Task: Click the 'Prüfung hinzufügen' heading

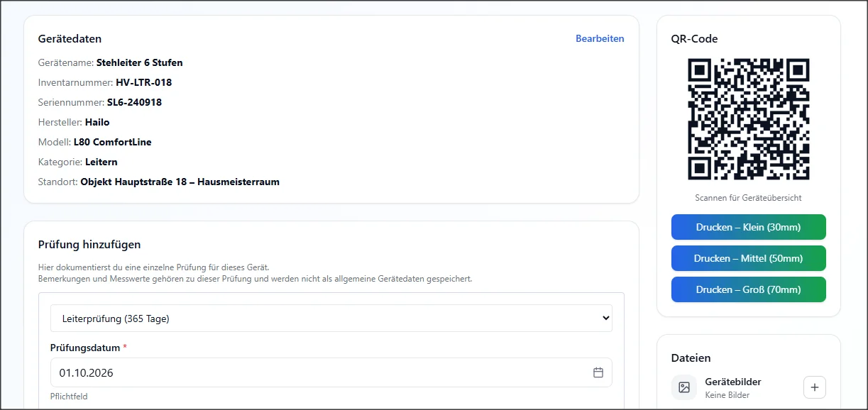Action: 89,245
